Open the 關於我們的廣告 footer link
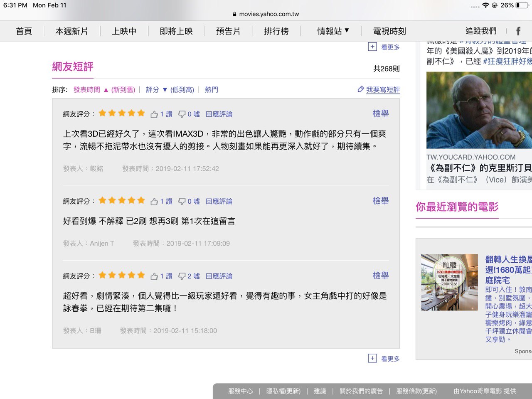Viewport: 532px width, 399px height. [361, 391]
